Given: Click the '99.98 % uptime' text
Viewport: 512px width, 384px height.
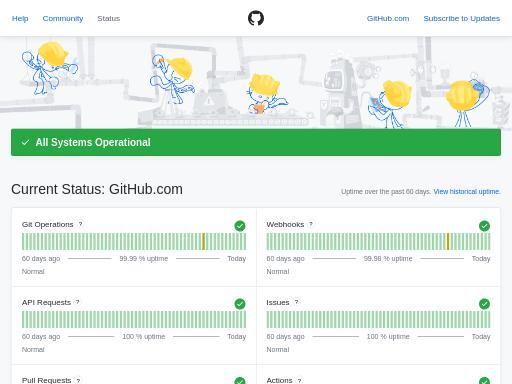Looking at the screenshot, I should coord(388,259).
